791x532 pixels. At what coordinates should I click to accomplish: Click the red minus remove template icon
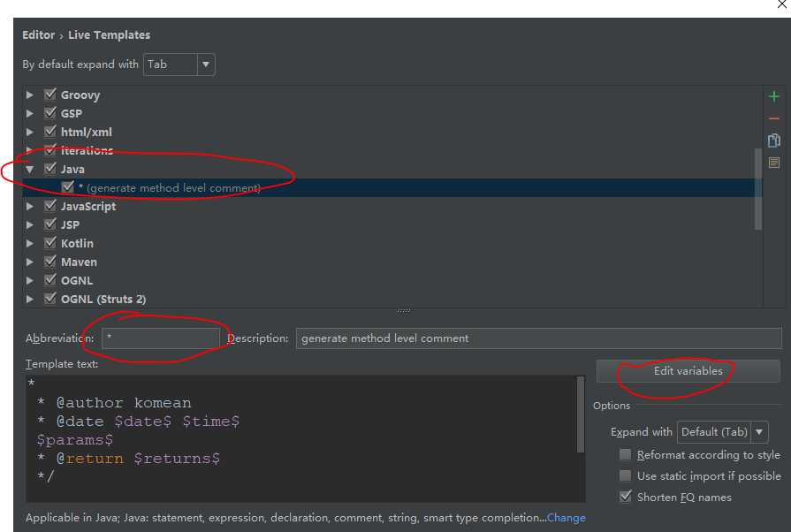(x=774, y=118)
